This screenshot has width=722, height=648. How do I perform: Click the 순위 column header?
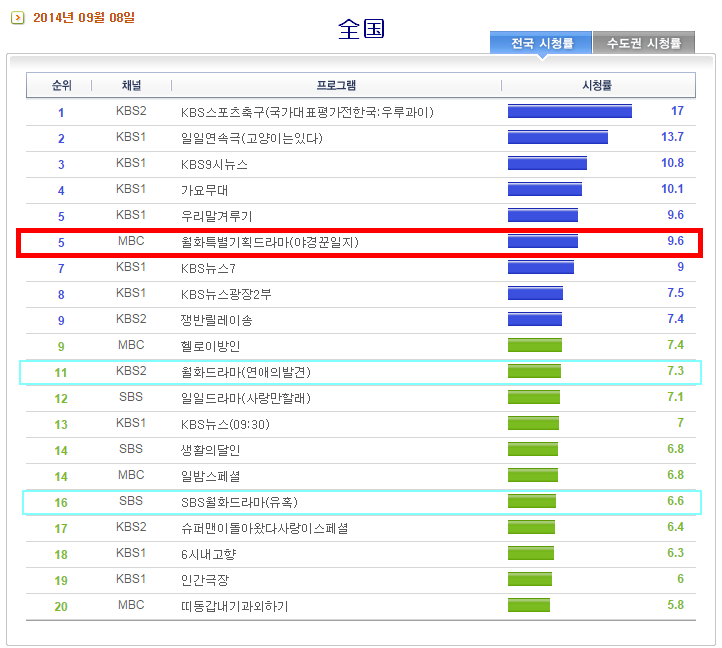coord(62,85)
